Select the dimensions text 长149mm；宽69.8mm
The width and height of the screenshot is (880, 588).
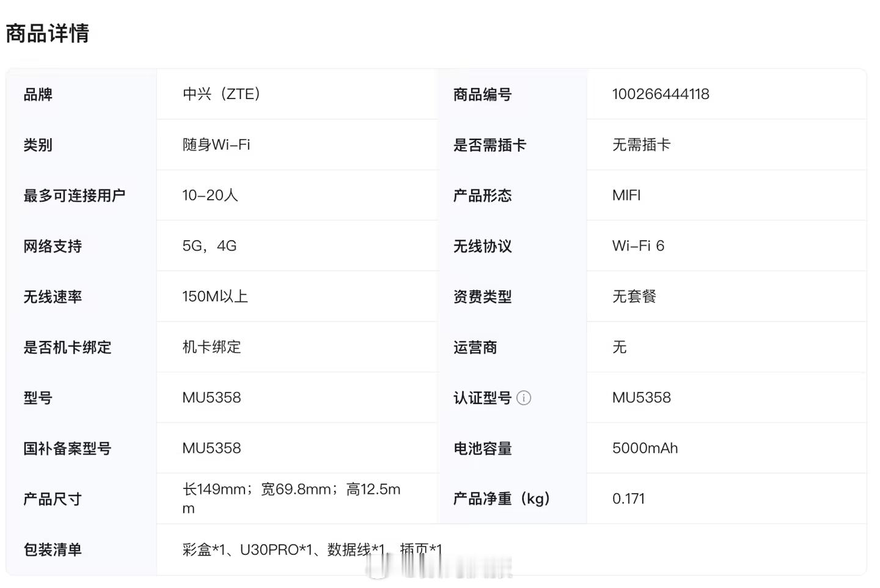pyautogui.click(x=257, y=490)
